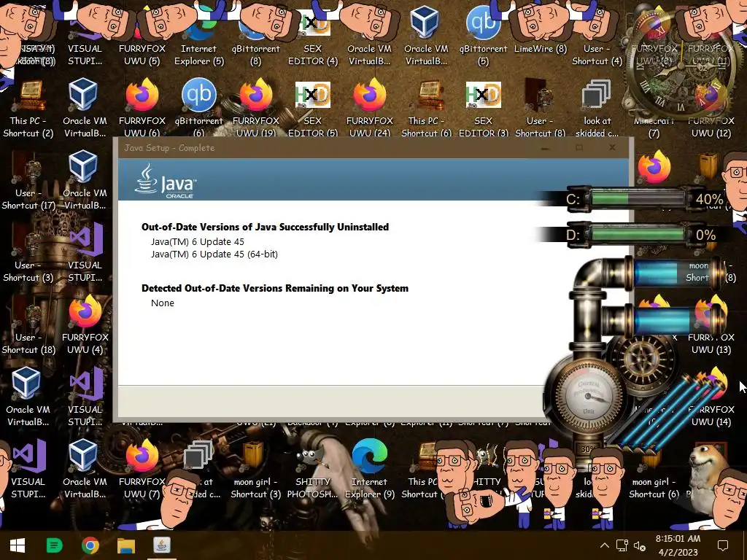The image size is (747, 560).
Task: Open This PC - Shortcut (2)
Action: (28, 109)
